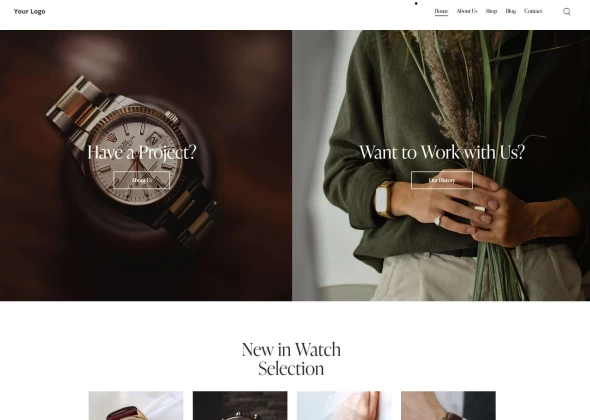Click the woman holding grasses hero image

coord(441,166)
